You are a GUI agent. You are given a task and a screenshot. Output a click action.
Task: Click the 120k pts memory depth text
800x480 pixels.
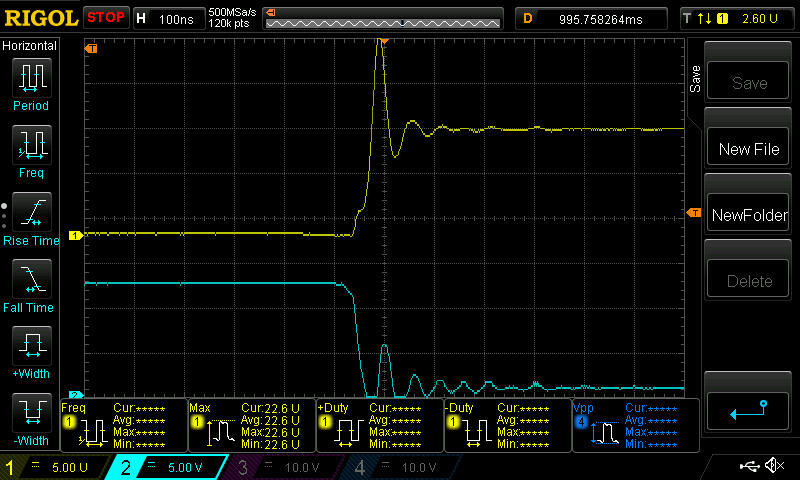(229, 23)
